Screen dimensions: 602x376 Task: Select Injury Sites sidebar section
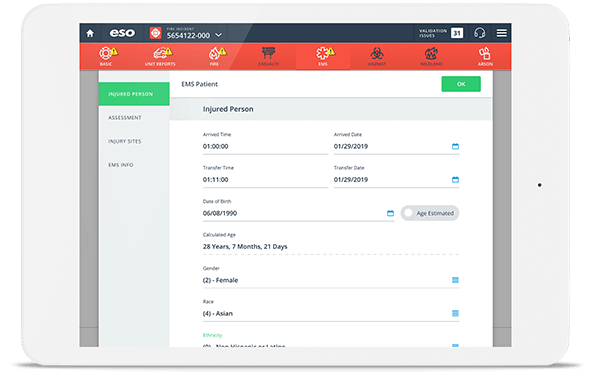point(134,141)
